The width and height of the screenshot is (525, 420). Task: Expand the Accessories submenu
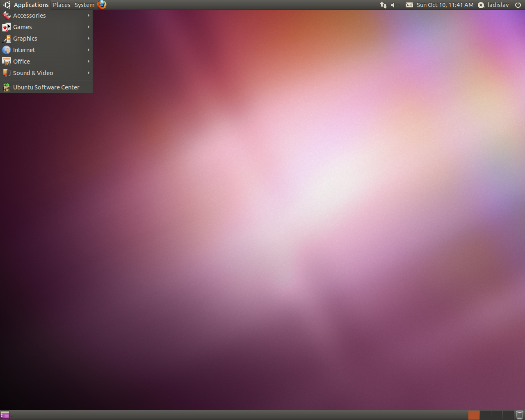click(46, 16)
